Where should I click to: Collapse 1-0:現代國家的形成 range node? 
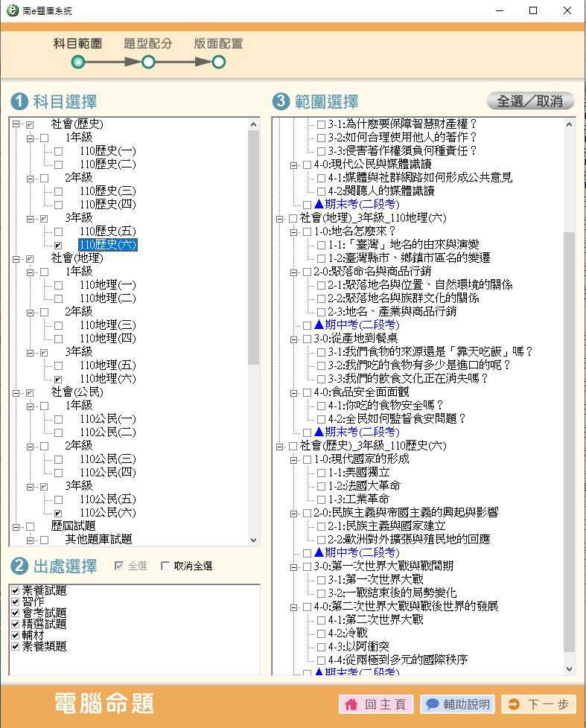pos(293,459)
